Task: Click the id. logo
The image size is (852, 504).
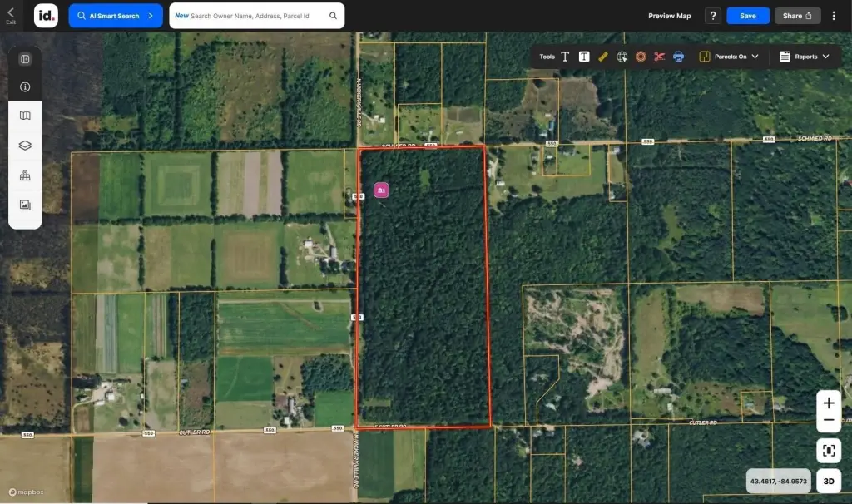Action: pos(47,16)
